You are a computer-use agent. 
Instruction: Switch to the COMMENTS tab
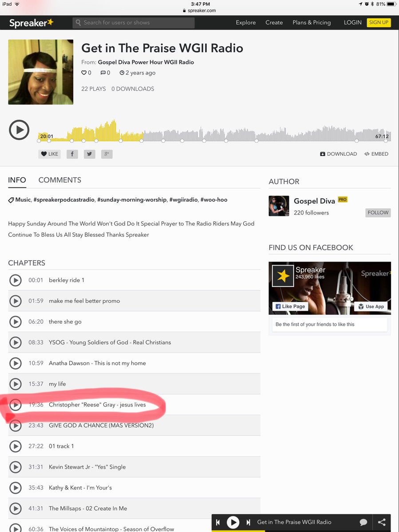click(60, 180)
